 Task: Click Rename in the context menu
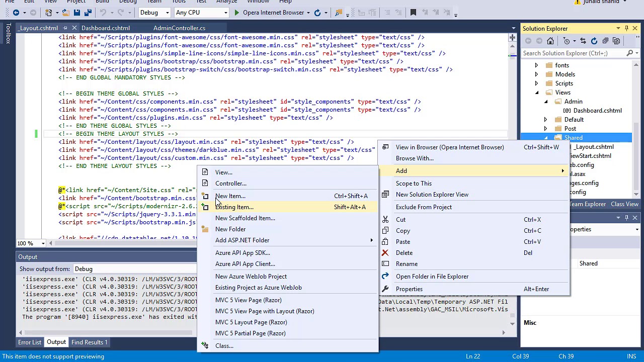(473, 264)
